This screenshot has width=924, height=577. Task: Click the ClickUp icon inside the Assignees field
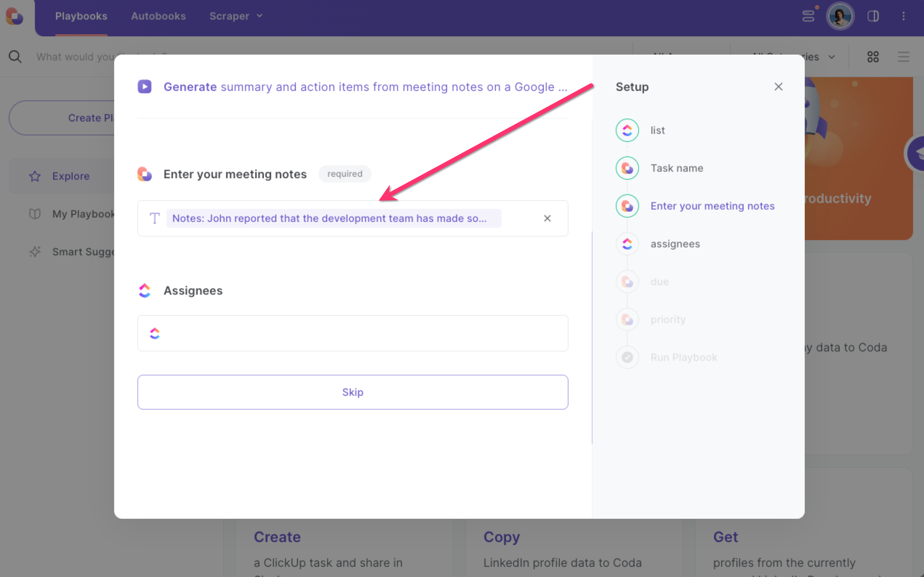[154, 333]
